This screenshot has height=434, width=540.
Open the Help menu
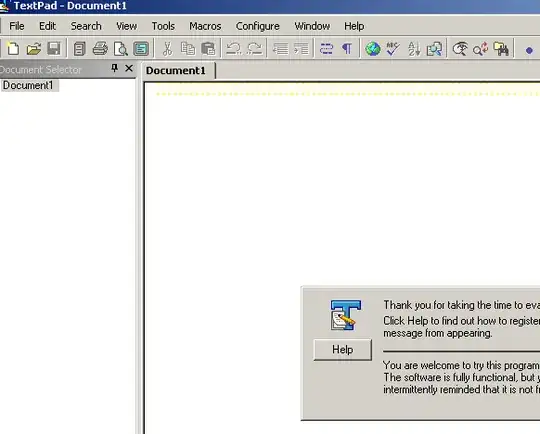point(354,26)
